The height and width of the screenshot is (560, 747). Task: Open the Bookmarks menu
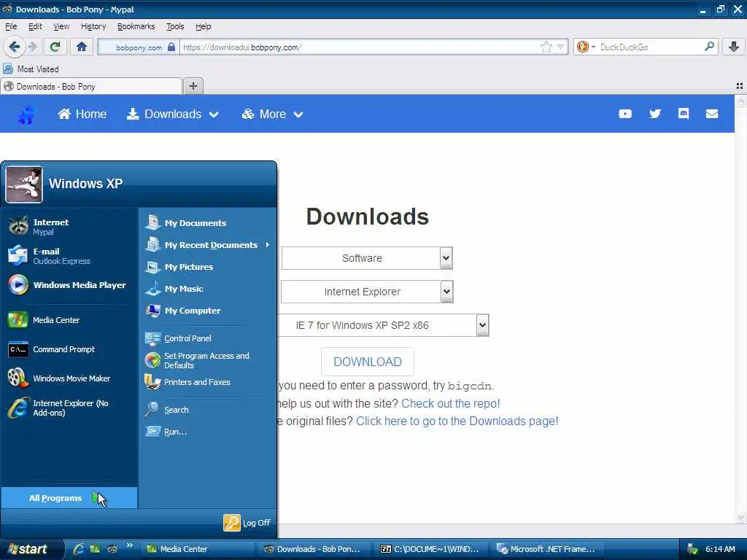click(x=136, y=26)
